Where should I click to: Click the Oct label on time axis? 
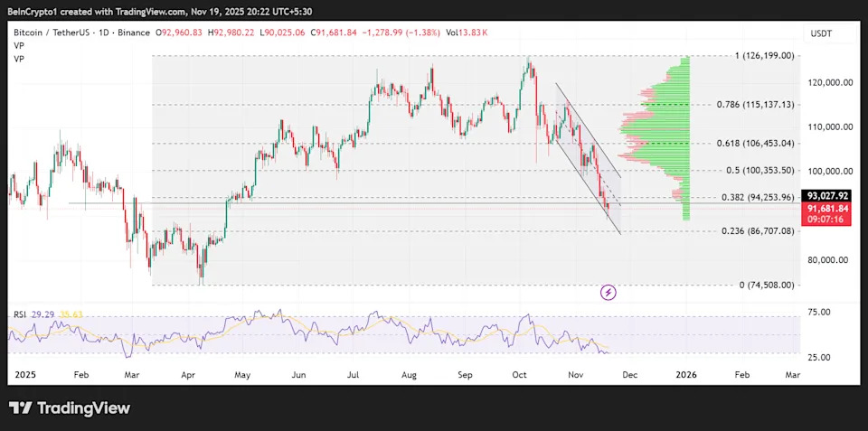point(518,373)
